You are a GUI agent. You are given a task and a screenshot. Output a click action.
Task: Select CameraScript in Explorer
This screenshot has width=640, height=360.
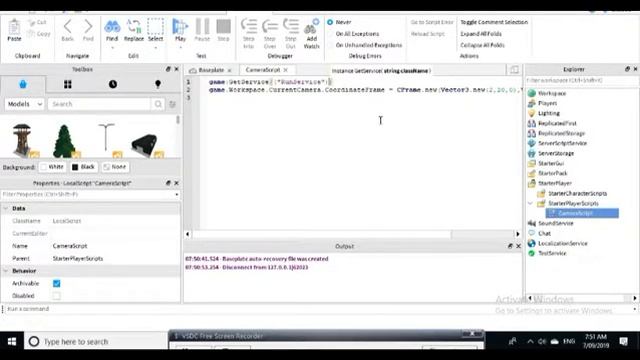click(x=582, y=213)
